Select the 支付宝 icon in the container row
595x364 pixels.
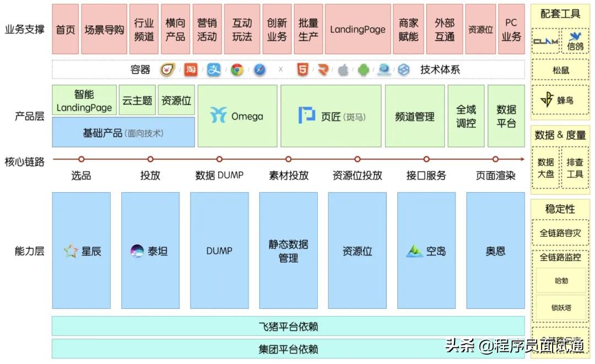(214, 69)
